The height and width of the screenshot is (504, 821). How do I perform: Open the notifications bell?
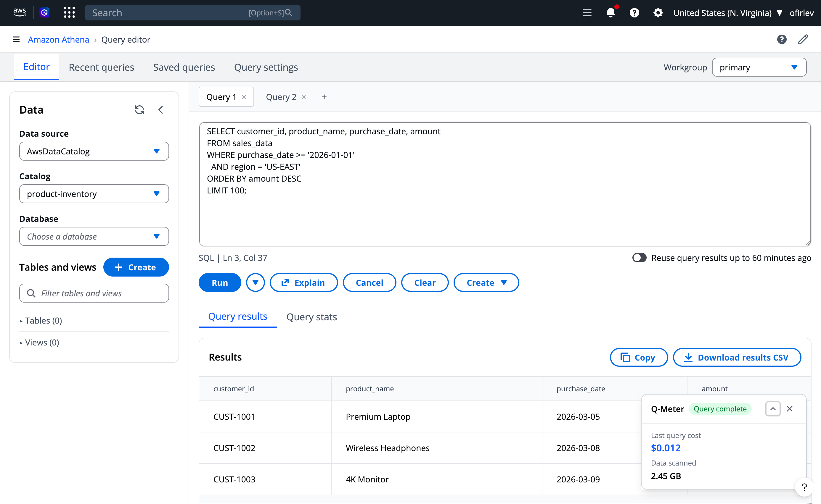[610, 13]
